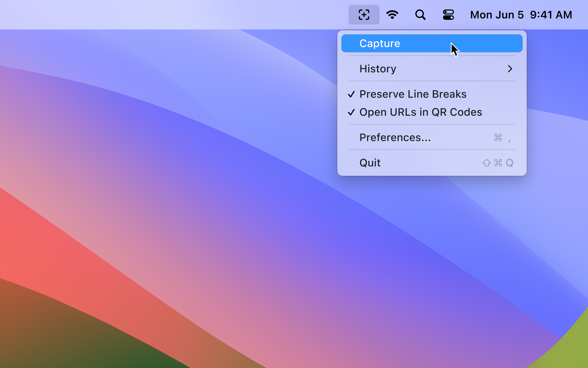Toggle Open URLs in QR Codes

[x=432, y=112]
